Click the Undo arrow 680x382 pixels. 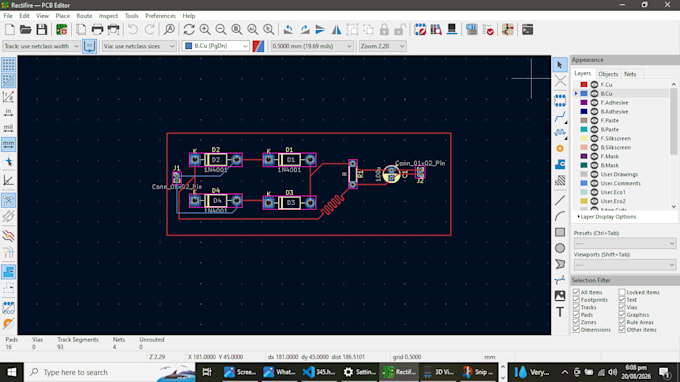coord(133,29)
